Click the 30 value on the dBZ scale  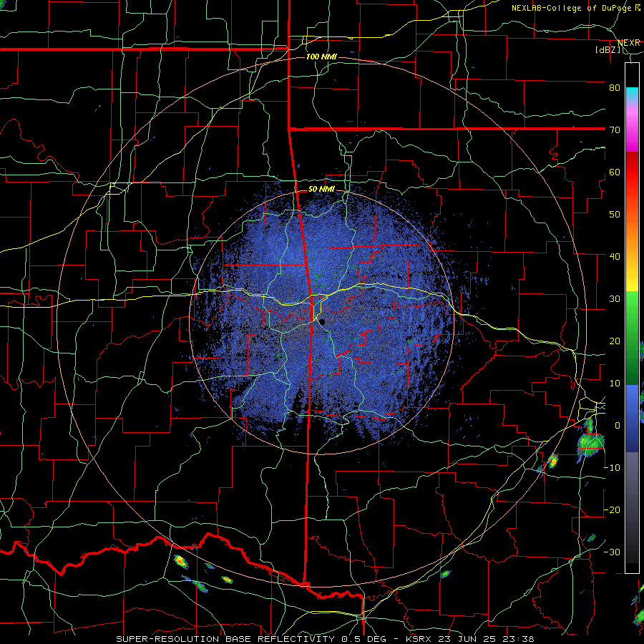(615, 299)
